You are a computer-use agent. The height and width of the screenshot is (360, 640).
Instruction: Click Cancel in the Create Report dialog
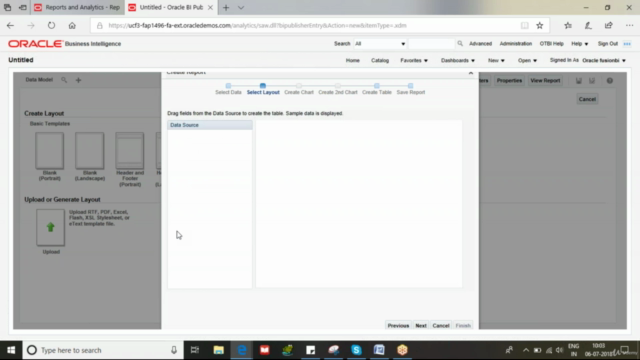[x=441, y=325]
